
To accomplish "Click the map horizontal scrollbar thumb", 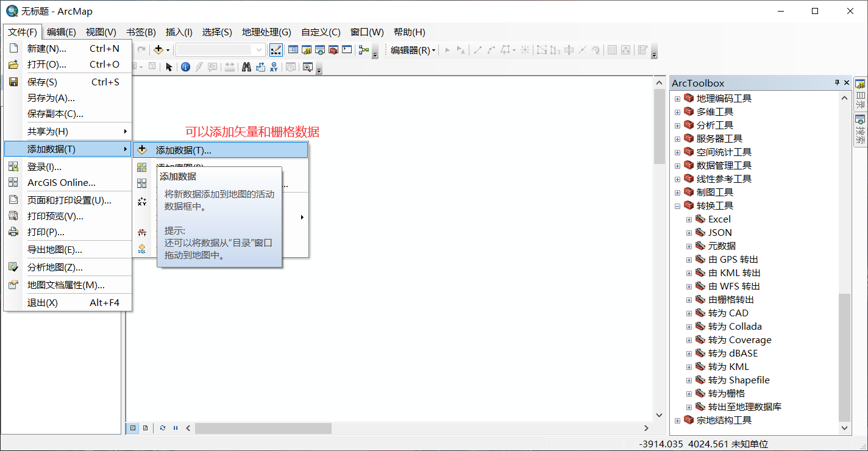I will (263, 428).
